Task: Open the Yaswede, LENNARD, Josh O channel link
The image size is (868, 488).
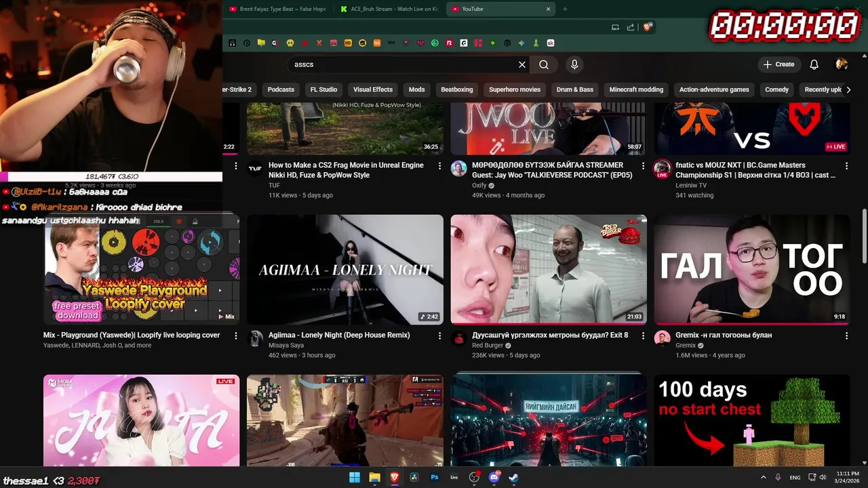Action: pos(97,345)
